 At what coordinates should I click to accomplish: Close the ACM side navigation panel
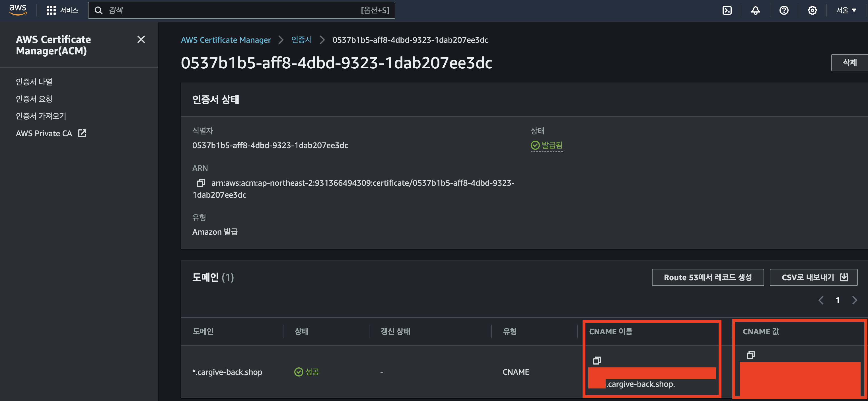pyautogui.click(x=141, y=40)
